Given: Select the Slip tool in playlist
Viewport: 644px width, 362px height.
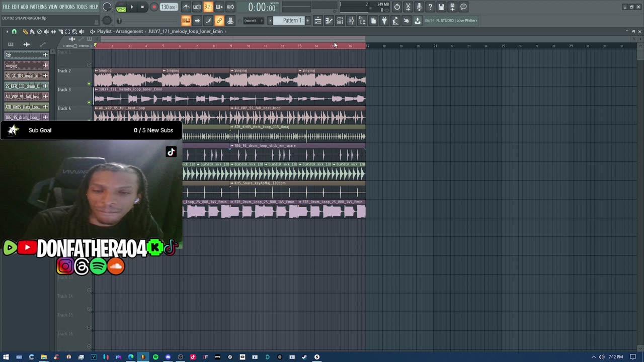Looking at the screenshot, I should point(53,32).
